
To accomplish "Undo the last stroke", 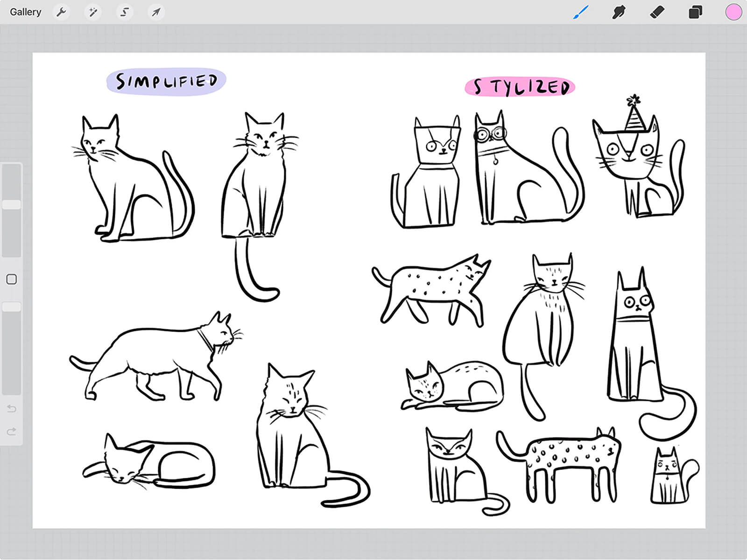I will 12,409.
